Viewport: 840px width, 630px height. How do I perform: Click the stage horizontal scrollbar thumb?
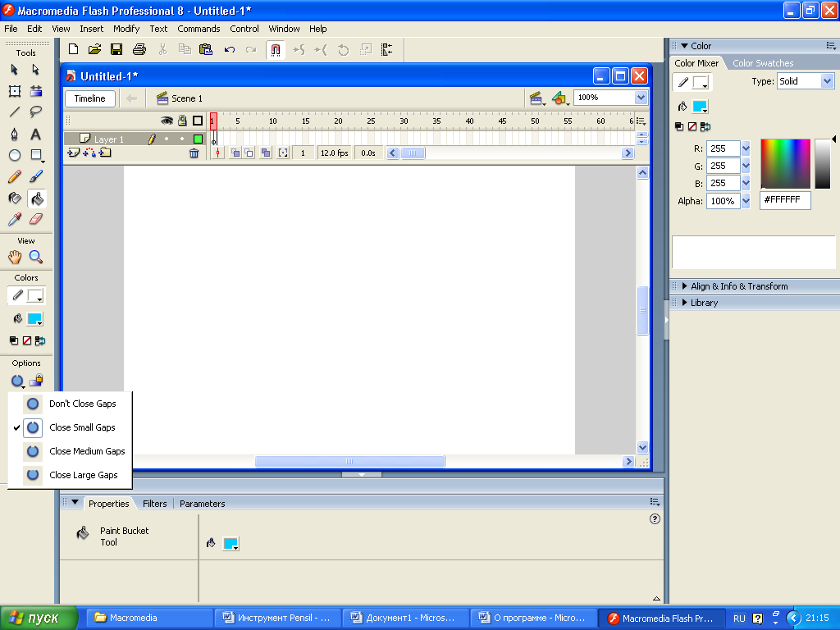click(x=349, y=461)
